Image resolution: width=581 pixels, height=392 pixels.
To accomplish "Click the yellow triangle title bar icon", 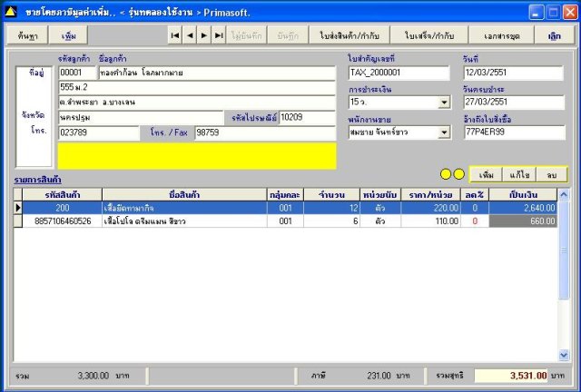I will (11, 13).
